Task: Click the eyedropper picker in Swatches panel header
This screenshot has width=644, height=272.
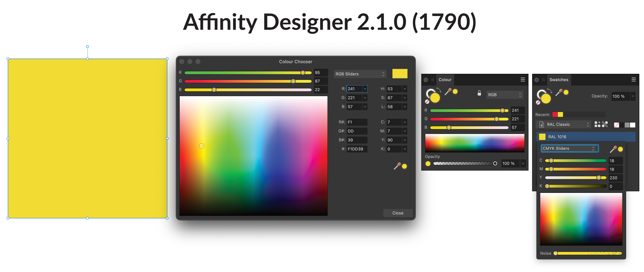Action: pos(559,92)
